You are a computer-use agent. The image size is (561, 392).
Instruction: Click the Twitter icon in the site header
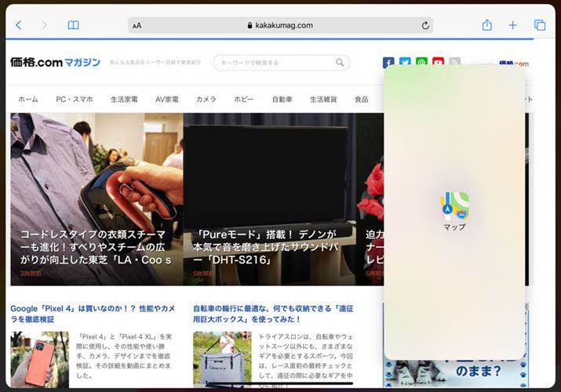(x=405, y=63)
